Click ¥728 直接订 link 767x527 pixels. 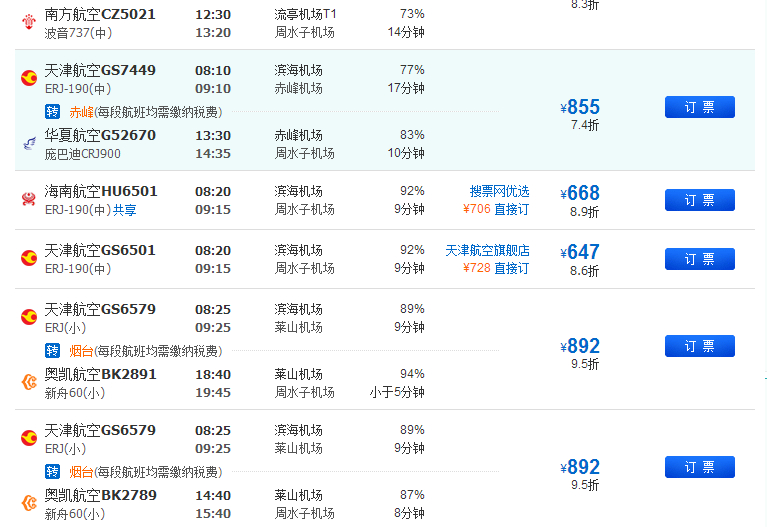[496, 268]
